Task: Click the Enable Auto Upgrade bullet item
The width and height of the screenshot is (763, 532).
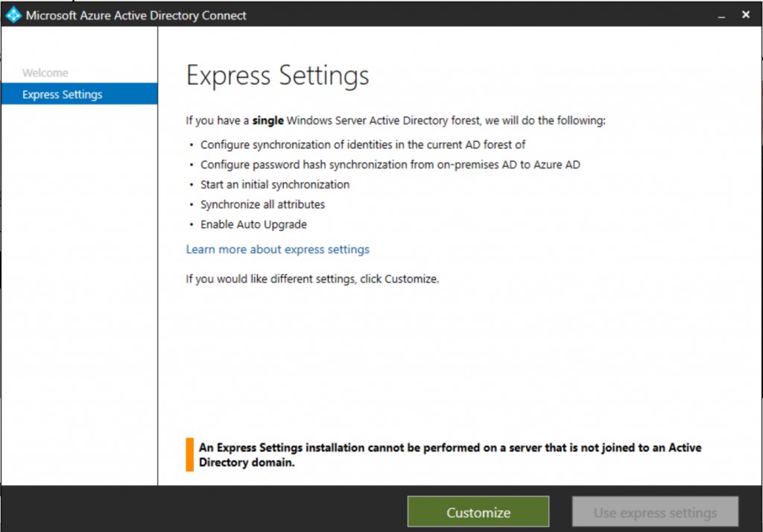Action: click(253, 224)
